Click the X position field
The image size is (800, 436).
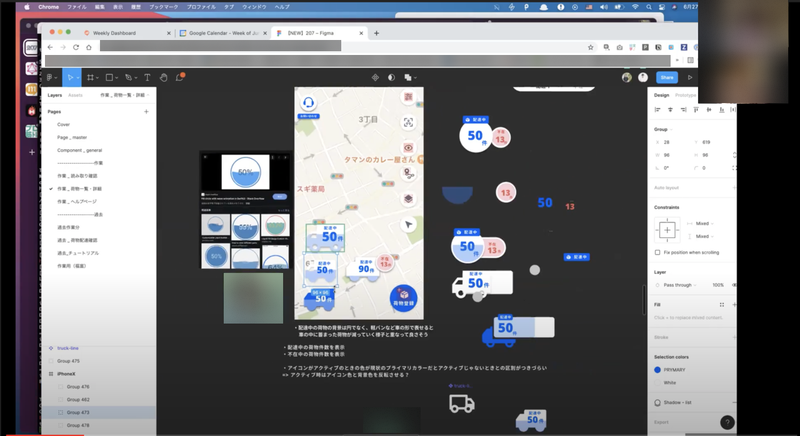click(671, 142)
